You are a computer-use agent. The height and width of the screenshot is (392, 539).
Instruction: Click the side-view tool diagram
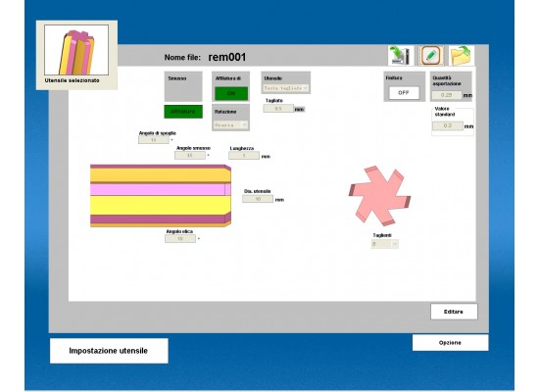coord(161,196)
